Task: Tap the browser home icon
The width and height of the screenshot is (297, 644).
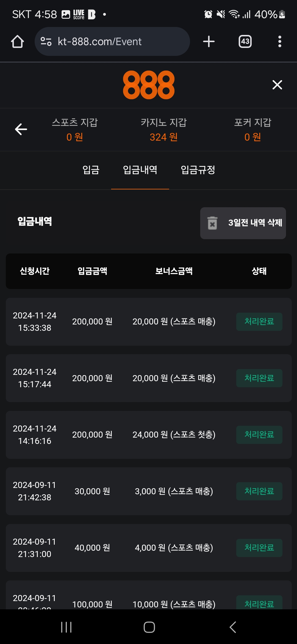Action: pos(17,42)
